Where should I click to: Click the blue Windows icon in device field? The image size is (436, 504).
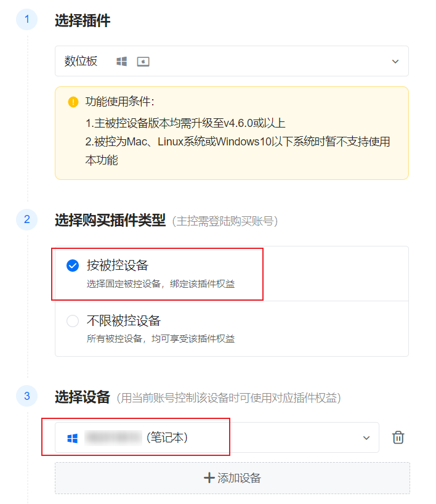pyautogui.click(x=72, y=438)
